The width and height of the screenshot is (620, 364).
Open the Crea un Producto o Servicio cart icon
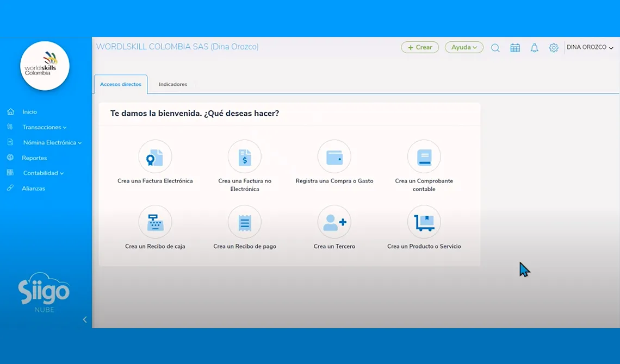[424, 222]
